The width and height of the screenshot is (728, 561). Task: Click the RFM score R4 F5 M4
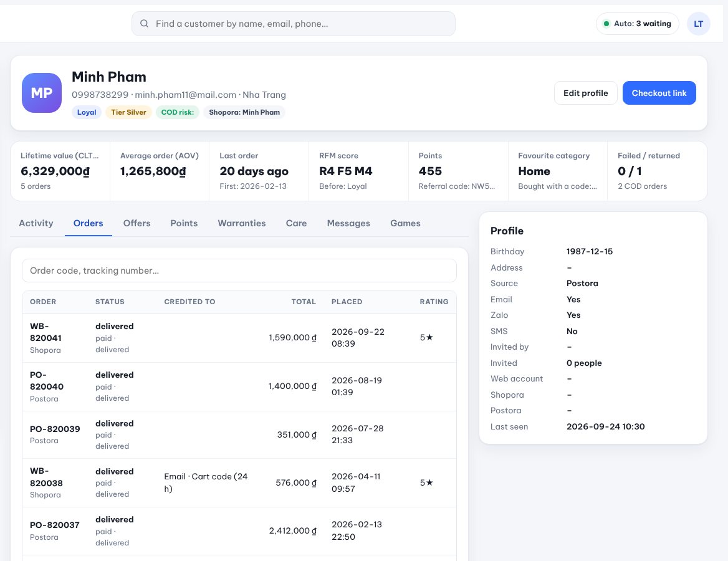[x=345, y=171]
